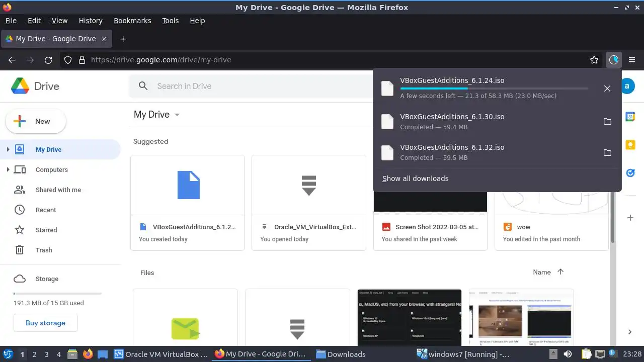Click the browser address bar URL
The image size is (644, 362).
coord(161,60)
